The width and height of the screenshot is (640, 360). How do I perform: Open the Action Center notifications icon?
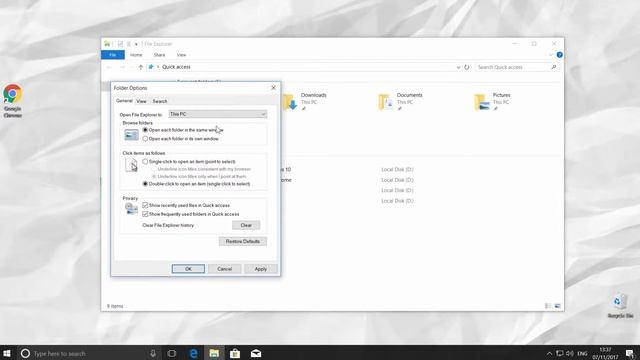pos(630,353)
